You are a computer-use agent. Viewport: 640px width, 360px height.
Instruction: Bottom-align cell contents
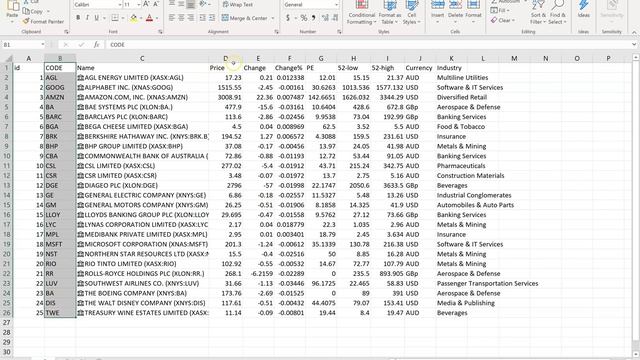190,4
